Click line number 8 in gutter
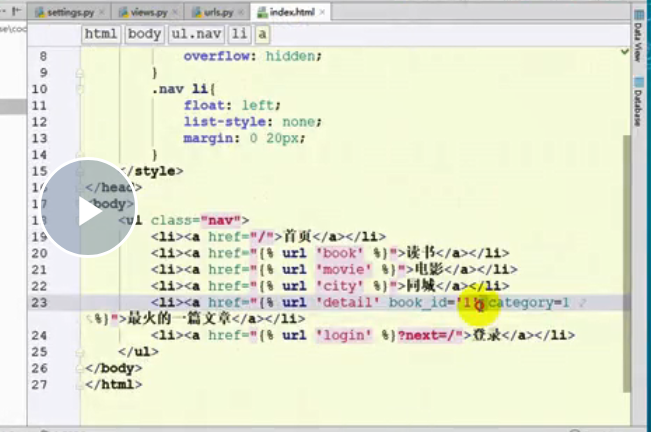651x432 pixels. tap(43, 56)
